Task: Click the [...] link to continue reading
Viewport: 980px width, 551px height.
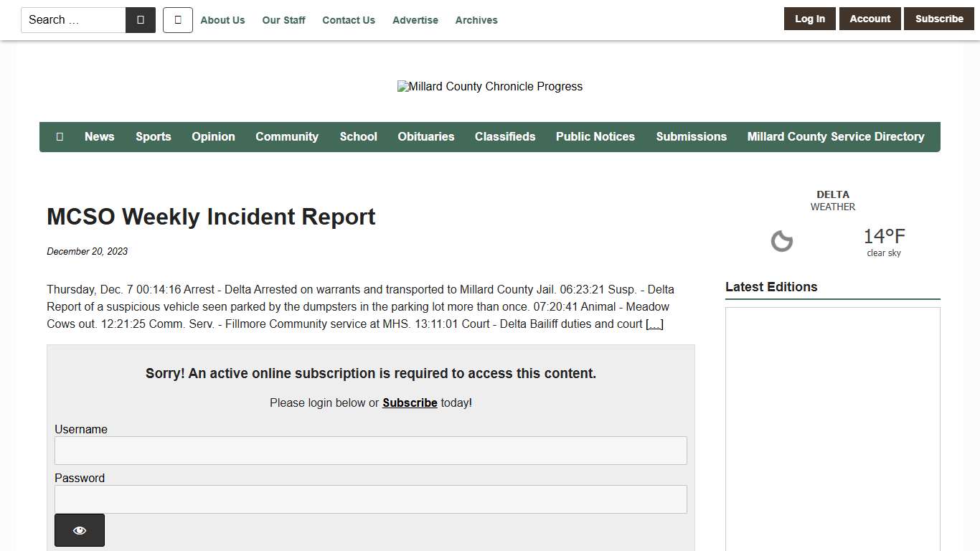Action: coord(654,324)
